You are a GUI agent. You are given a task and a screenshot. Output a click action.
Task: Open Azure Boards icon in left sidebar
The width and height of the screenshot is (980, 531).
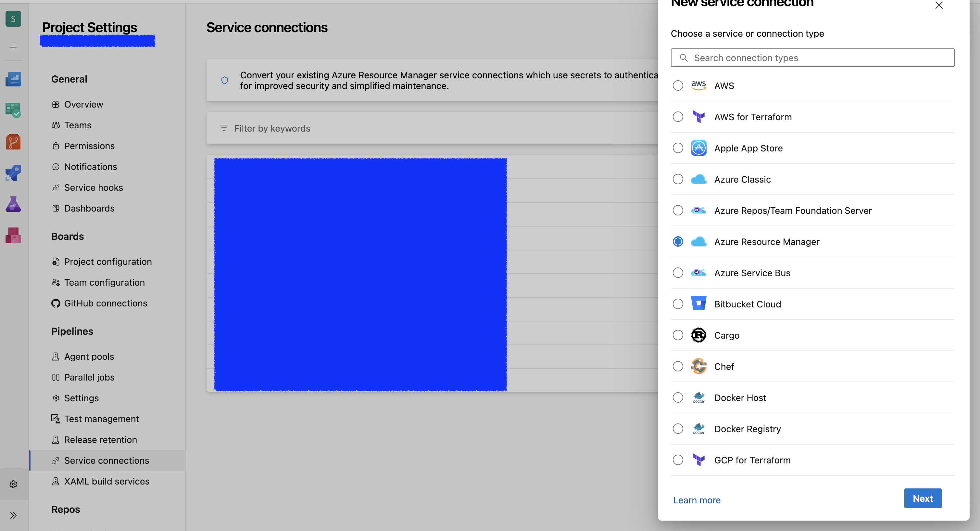13,110
